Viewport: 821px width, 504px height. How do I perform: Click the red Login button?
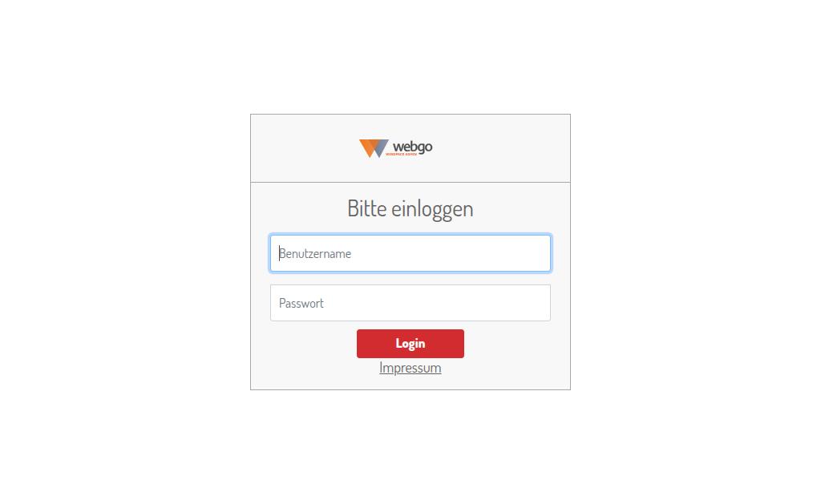(410, 344)
